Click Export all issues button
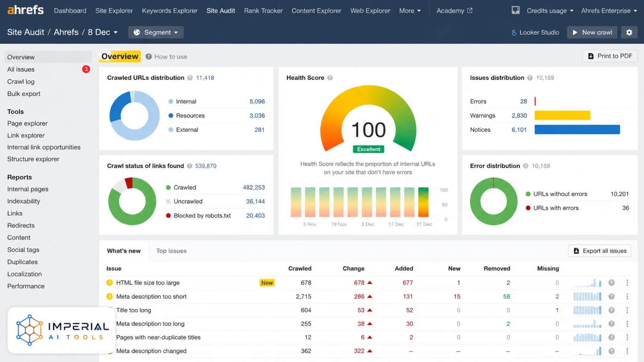The height and width of the screenshot is (362, 644). click(x=600, y=251)
